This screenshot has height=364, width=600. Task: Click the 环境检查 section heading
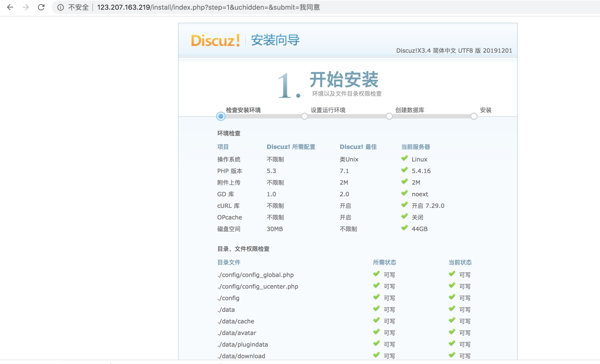[229, 133]
